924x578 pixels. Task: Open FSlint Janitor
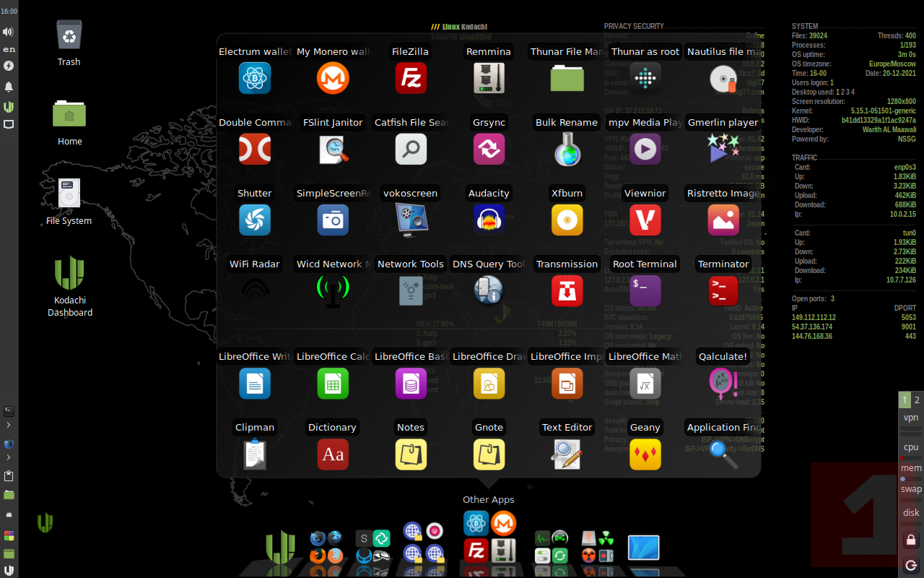333,149
